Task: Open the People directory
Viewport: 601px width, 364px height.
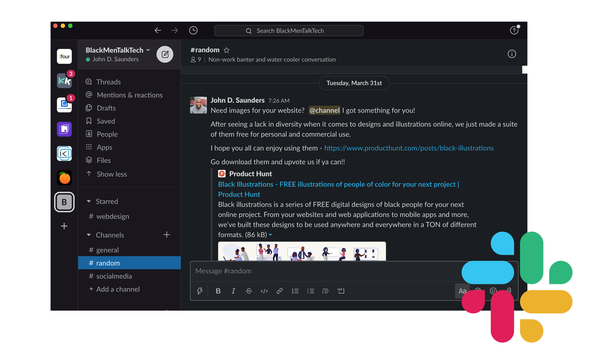Action: coord(129,134)
